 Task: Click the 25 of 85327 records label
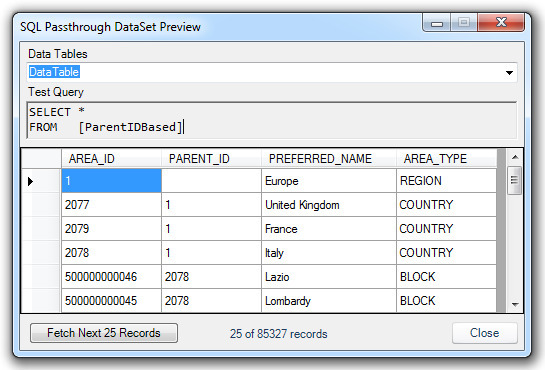[x=278, y=334]
